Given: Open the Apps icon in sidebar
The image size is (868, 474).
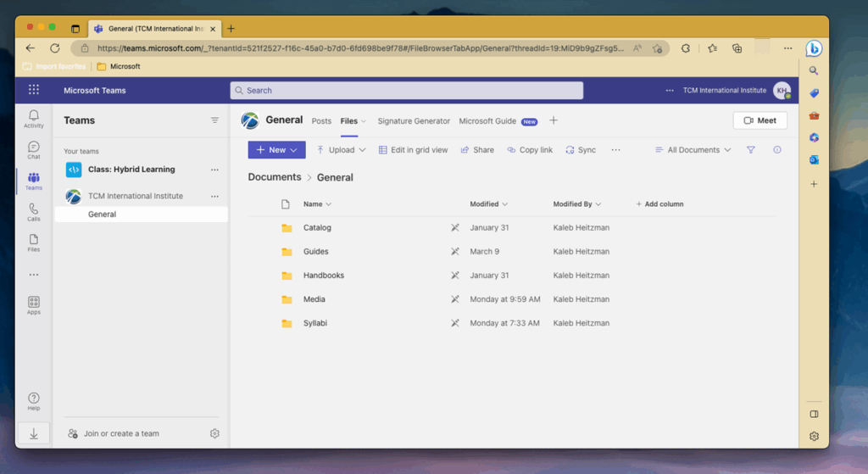Looking at the screenshot, I should [x=33, y=305].
